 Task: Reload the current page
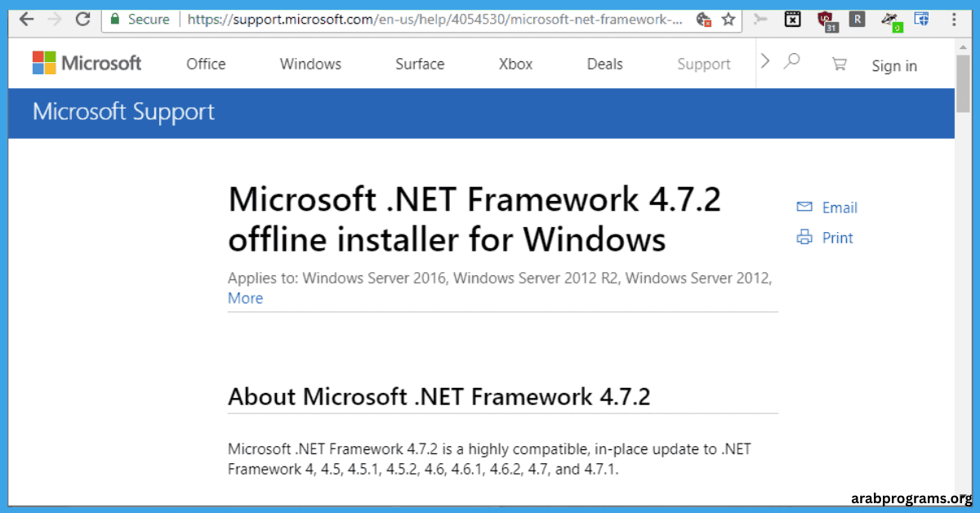click(82, 19)
